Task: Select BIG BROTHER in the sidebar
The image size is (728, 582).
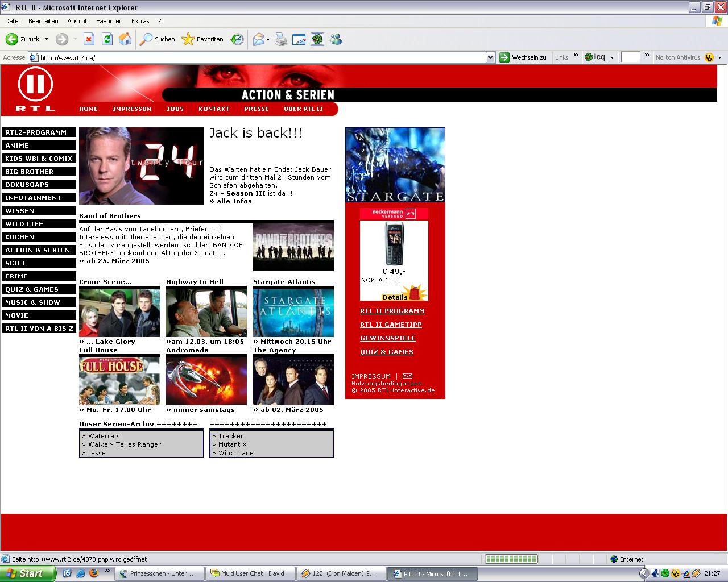Action: coord(39,172)
